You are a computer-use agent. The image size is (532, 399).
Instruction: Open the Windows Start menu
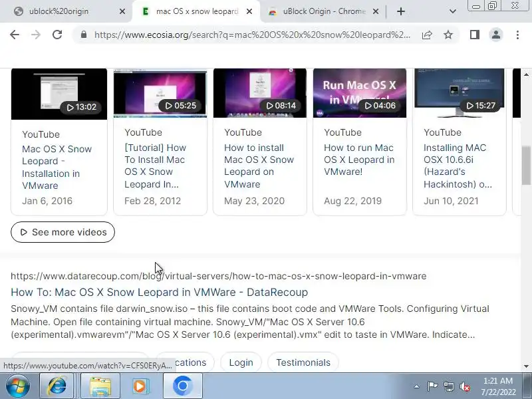tap(17, 386)
